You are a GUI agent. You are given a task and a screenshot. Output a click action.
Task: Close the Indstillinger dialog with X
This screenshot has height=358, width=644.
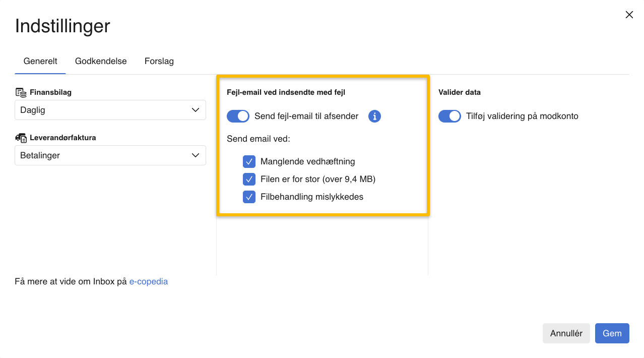click(x=629, y=15)
